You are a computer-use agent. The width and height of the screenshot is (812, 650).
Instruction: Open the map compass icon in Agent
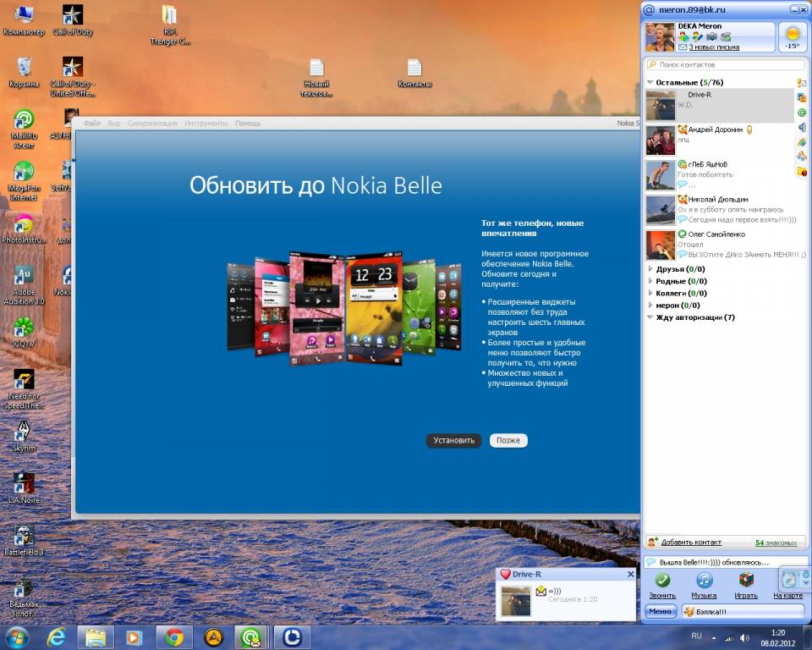(x=788, y=579)
